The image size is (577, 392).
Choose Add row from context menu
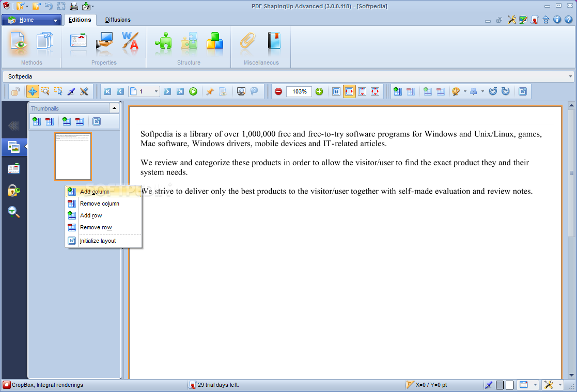click(103, 215)
